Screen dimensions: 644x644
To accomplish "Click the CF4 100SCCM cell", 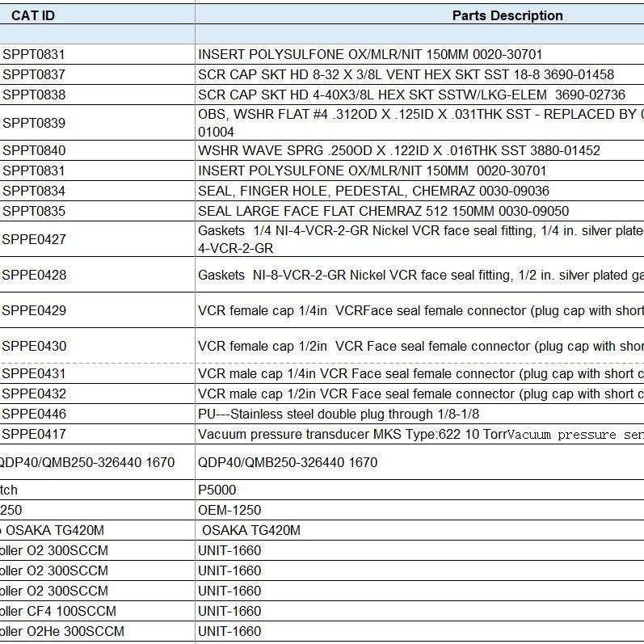I will pyautogui.click(x=58, y=611).
